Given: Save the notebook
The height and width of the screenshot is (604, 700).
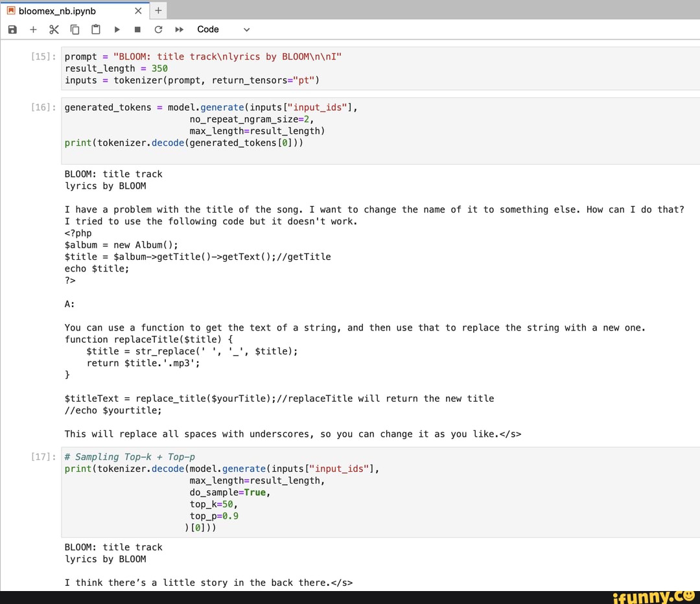Looking at the screenshot, I should point(12,29).
